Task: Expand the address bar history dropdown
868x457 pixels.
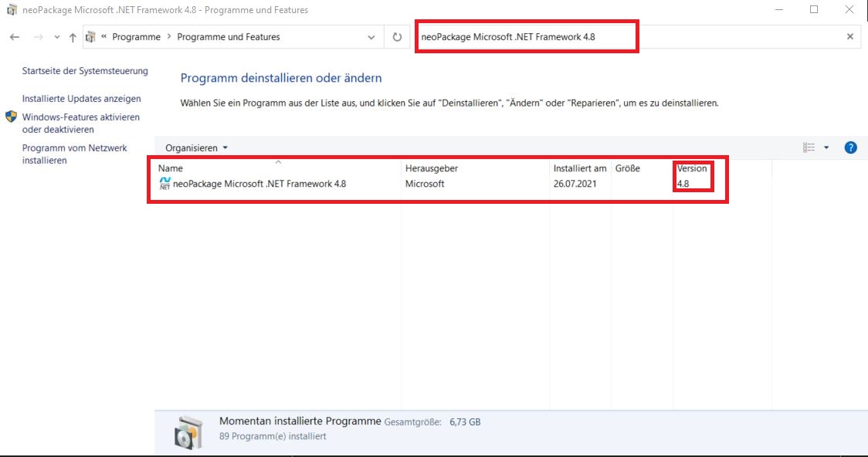Action: 372,37
